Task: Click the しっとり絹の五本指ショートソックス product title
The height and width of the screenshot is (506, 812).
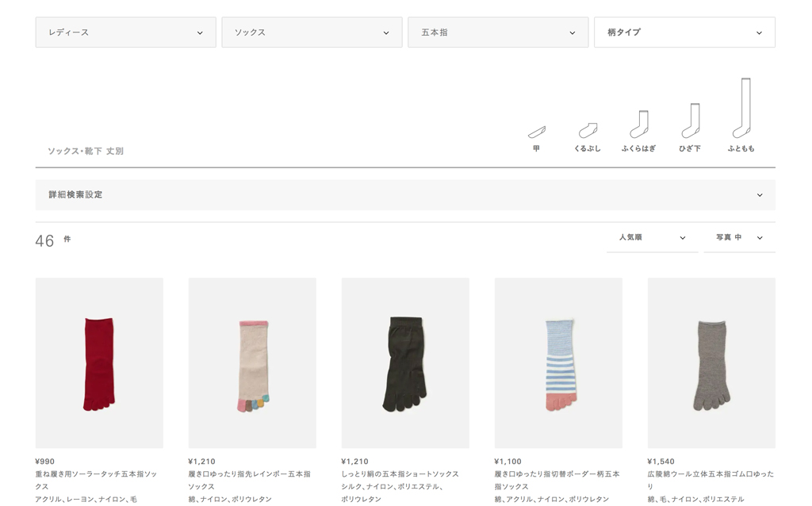Action: (x=400, y=474)
